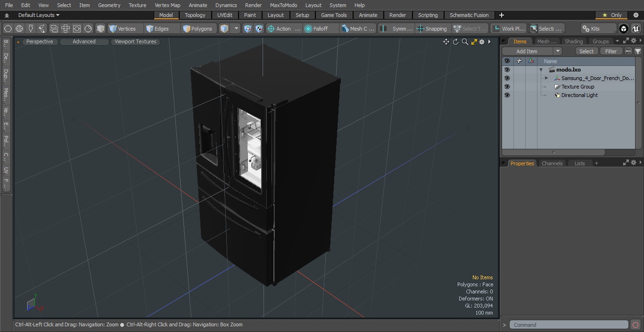Open layout settings gear at top right

636,15
